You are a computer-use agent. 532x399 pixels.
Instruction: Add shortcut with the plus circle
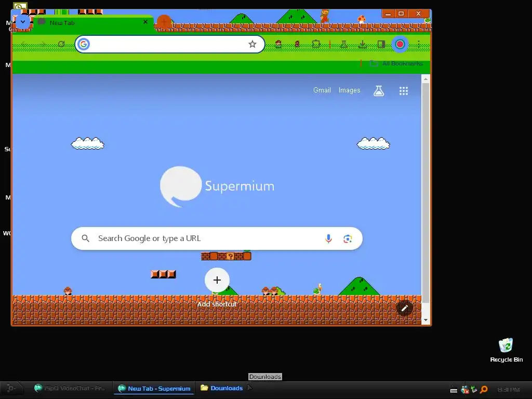click(217, 280)
